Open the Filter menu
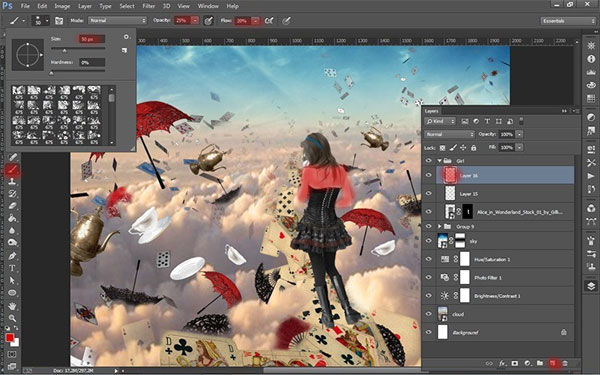This screenshot has height=375, width=600. coord(148,6)
